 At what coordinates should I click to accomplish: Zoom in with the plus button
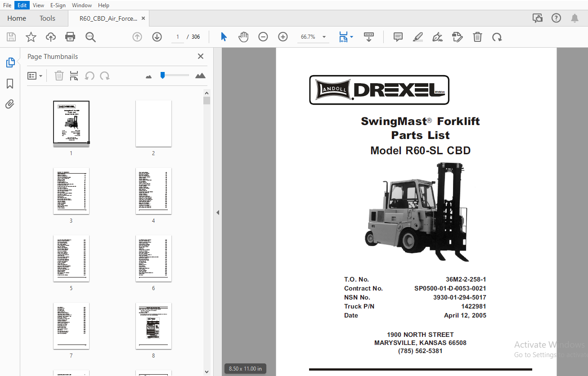click(x=283, y=37)
